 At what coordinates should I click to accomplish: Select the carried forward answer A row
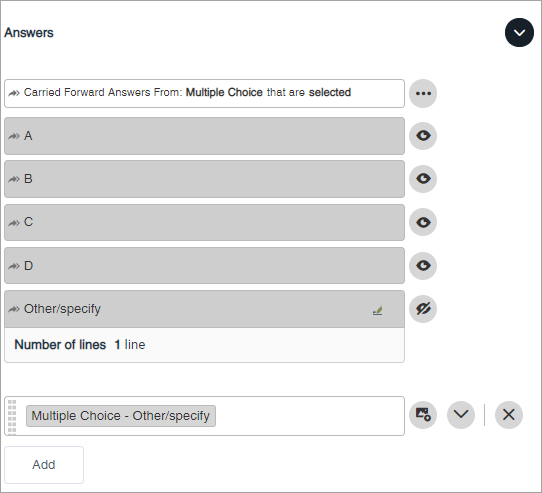tap(204, 136)
